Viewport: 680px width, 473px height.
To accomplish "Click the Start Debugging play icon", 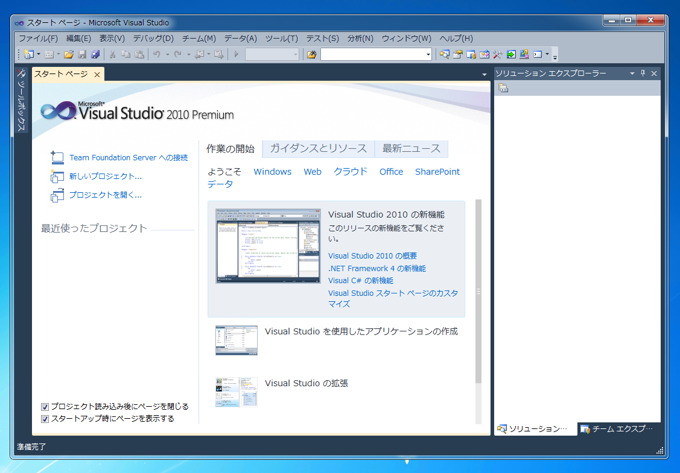I will tap(236, 54).
